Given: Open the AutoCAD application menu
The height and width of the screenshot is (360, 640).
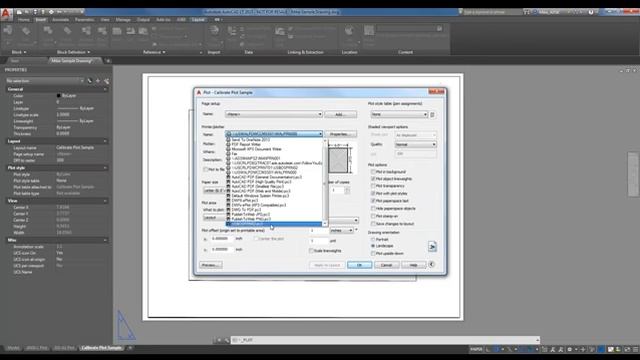Looking at the screenshot, I should pos(6,13).
